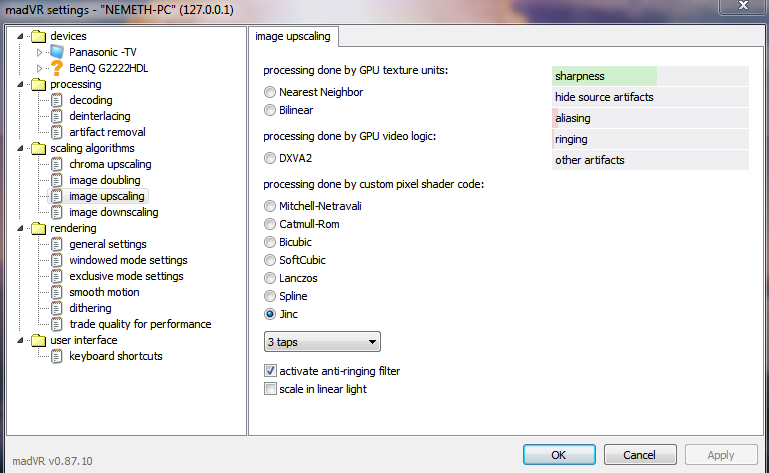Collapse the processing tree node
Screen dimensions: 769x473
[20, 84]
